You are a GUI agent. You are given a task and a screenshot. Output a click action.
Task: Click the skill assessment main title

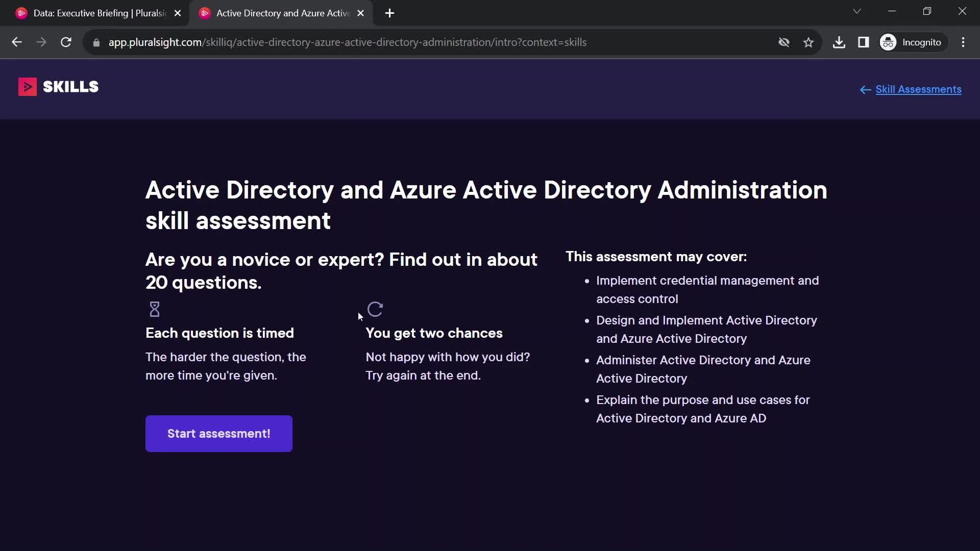[486, 205]
